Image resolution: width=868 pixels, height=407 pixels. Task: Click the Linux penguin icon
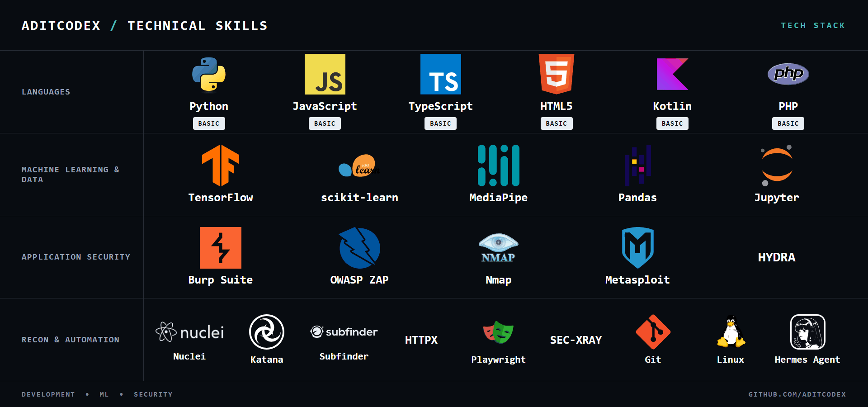[731, 332]
